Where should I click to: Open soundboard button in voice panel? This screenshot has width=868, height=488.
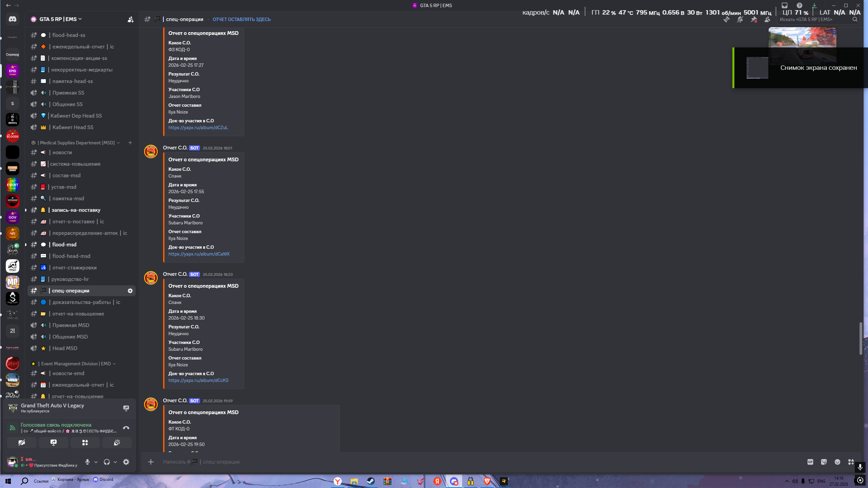[x=117, y=443]
